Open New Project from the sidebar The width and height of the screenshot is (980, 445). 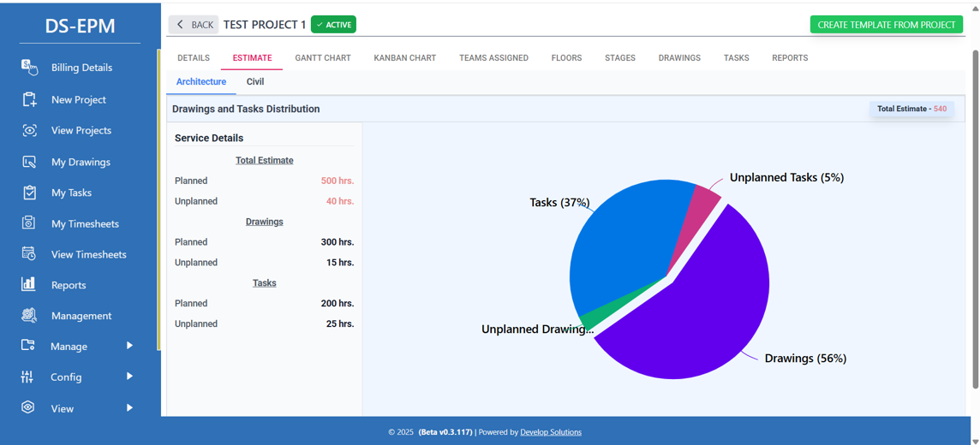tap(79, 99)
